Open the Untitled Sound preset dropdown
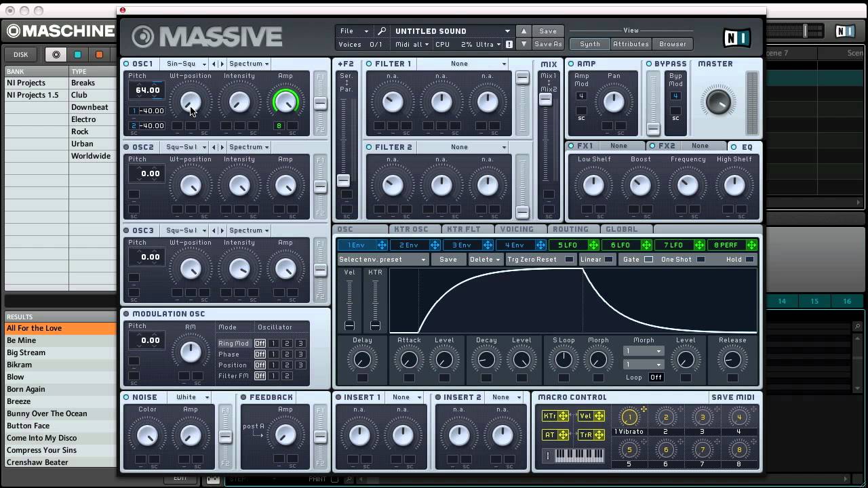 452,31
